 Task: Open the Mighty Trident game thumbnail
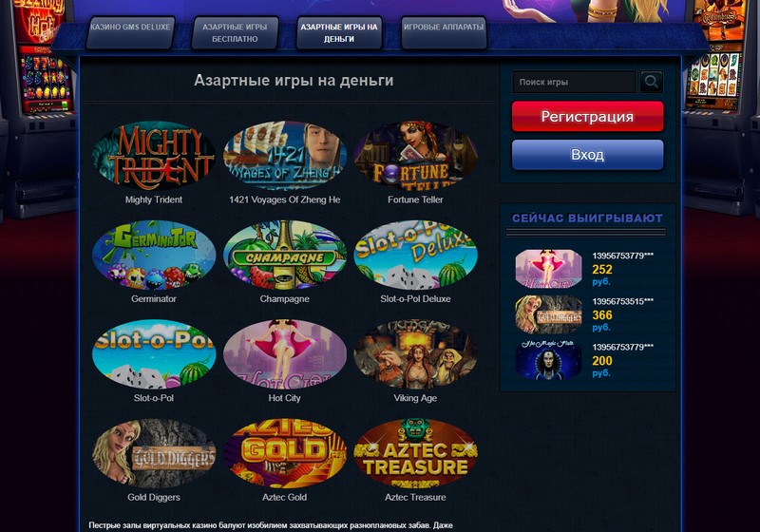click(x=154, y=156)
